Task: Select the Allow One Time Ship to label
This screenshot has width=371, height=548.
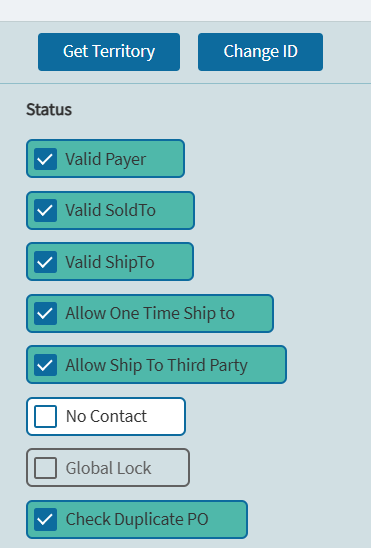Action: pos(150,313)
